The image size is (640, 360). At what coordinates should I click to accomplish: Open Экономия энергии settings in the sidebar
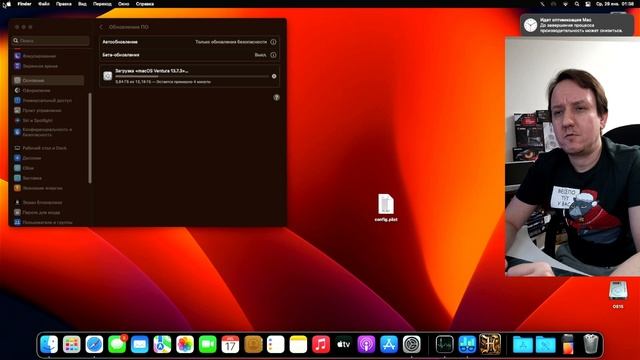pos(38,188)
